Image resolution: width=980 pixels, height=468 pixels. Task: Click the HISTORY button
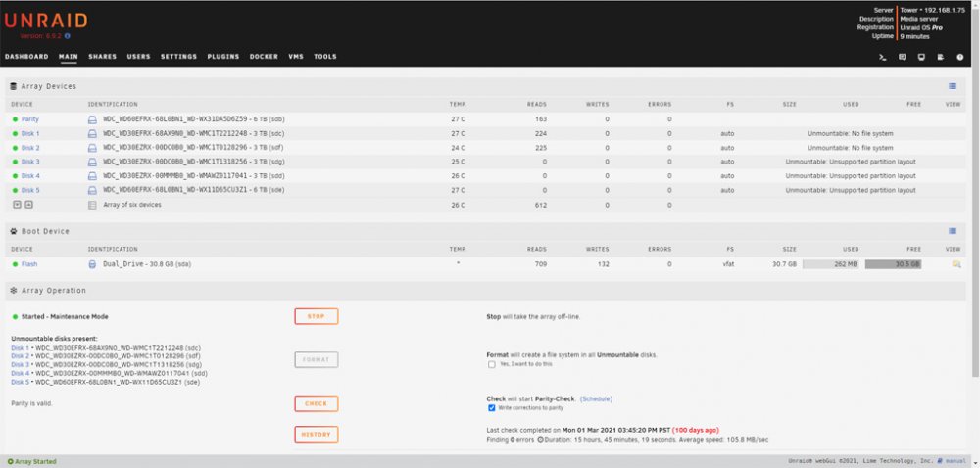pos(317,435)
